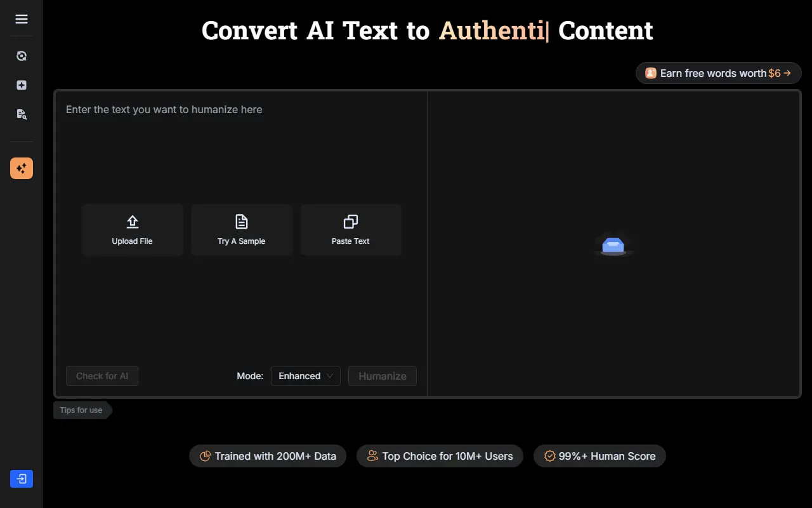Viewport: 812px width, 508px height.
Task: Expand the Enhanced mode dropdown
Action: pos(306,376)
